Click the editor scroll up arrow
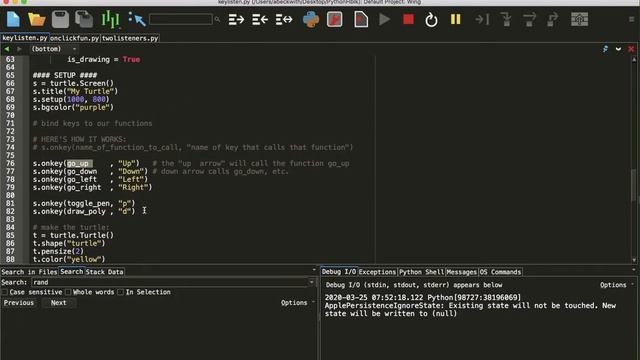 coord(634,60)
